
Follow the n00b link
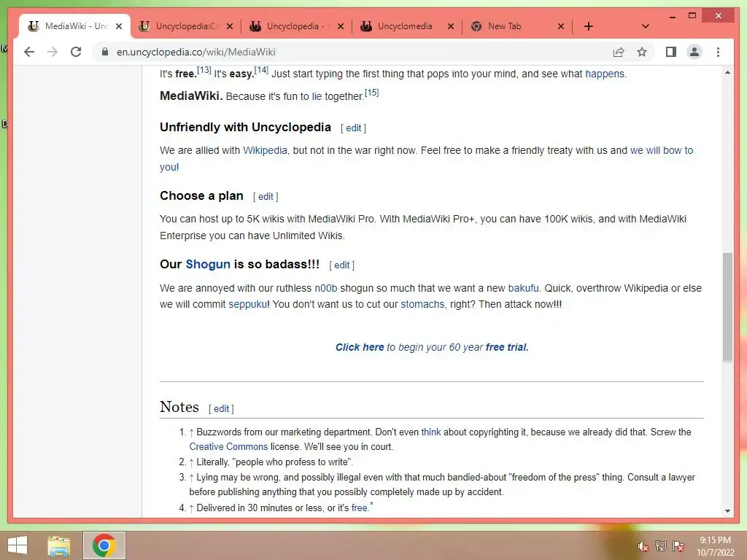(x=326, y=288)
